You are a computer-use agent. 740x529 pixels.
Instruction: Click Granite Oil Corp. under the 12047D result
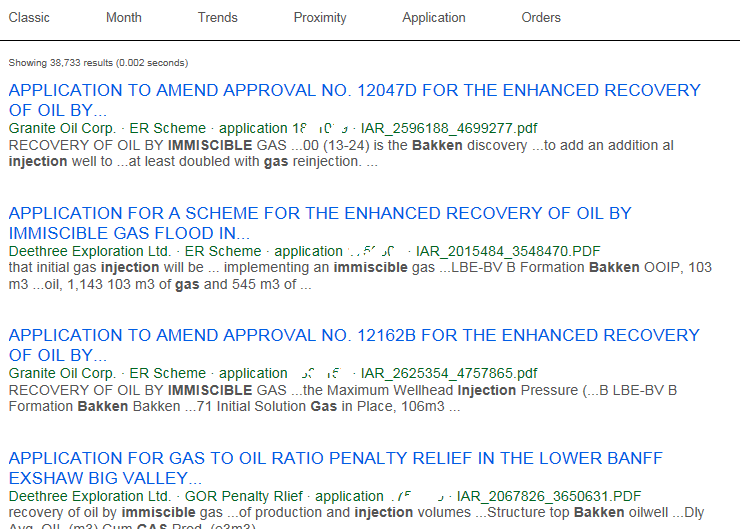tap(62, 128)
